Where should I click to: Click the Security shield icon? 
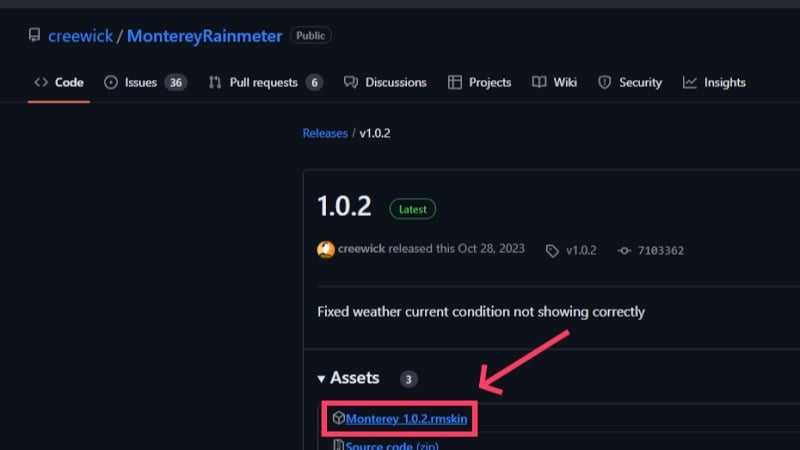605,82
